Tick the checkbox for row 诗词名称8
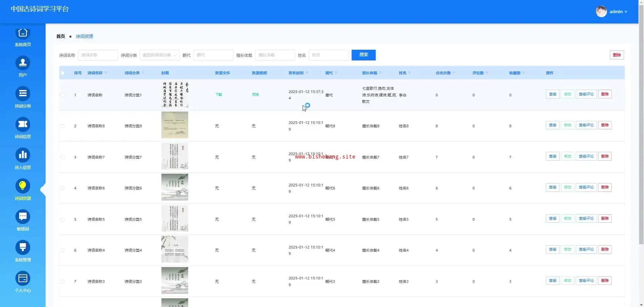 pos(63,126)
